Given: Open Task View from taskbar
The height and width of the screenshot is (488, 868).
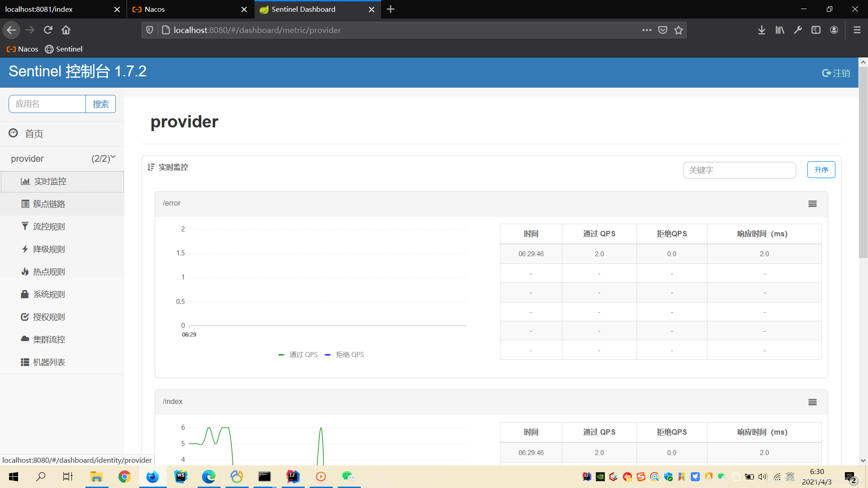Looking at the screenshot, I should pos(68,477).
